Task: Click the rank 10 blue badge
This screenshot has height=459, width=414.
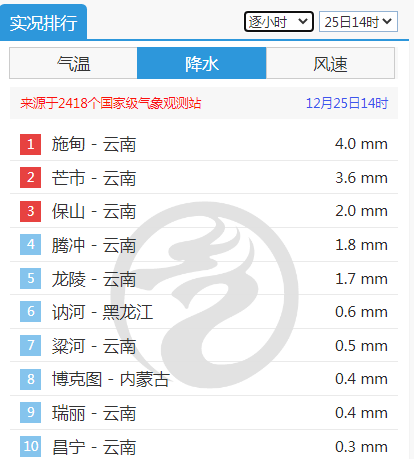Action: [30, 446]
